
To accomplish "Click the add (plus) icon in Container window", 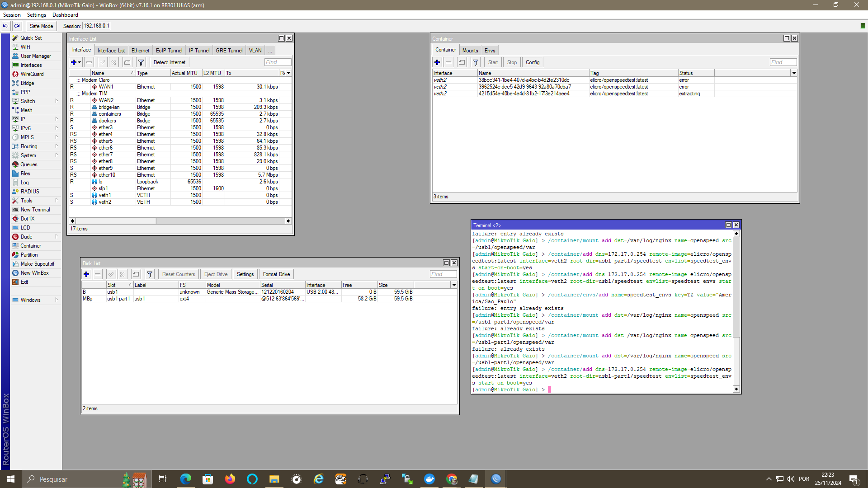I will [437, 62].
